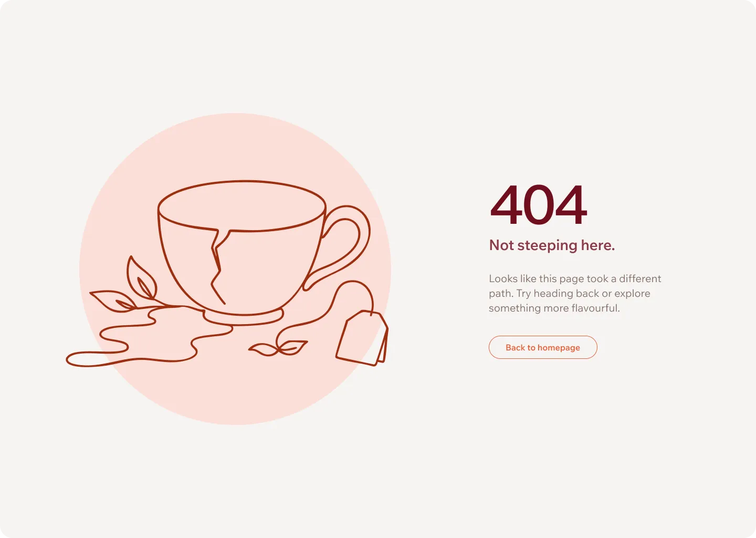756x538 pixels.
Task: Click the crack in the teacup
Action: tap(219, 265)
